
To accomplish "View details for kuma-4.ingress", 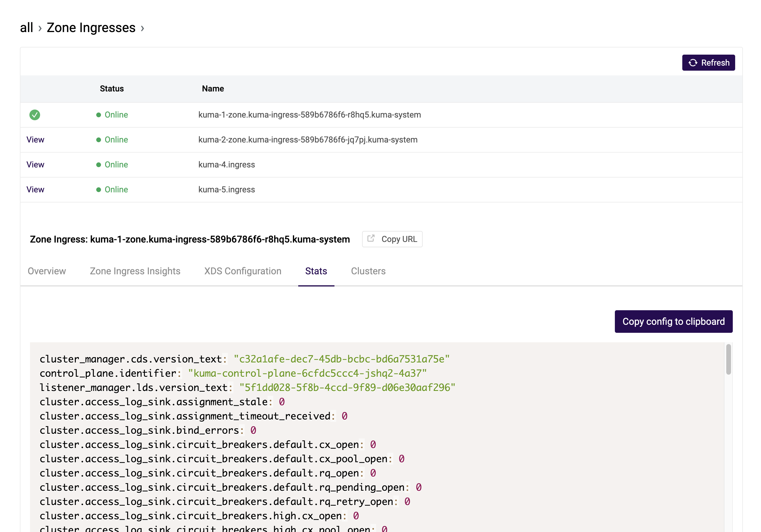I will [35, 164].
